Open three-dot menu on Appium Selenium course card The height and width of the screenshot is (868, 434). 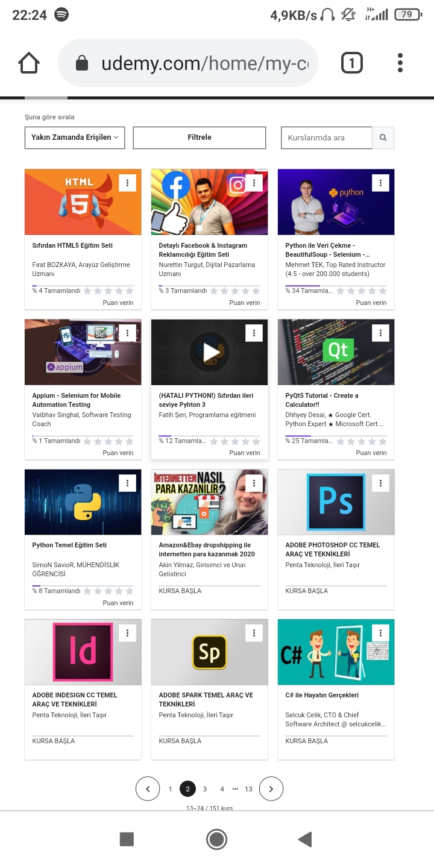click(x=127, y=333)
